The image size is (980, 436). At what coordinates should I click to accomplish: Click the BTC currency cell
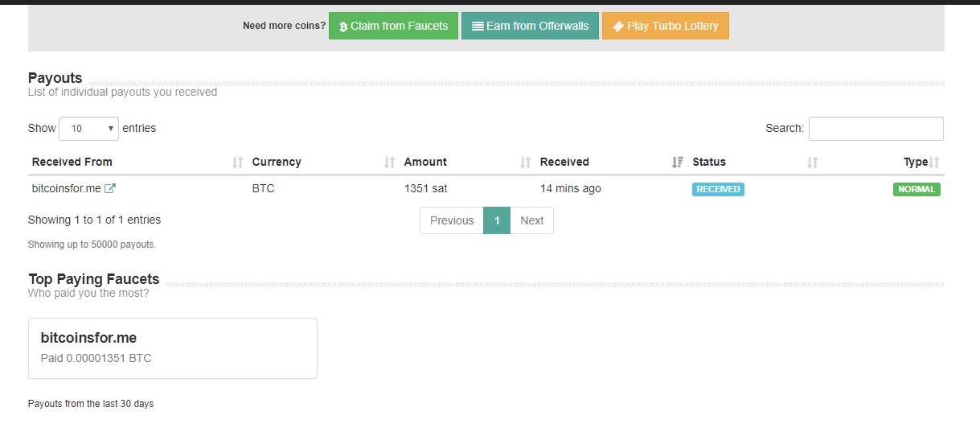tap(263, 188)
